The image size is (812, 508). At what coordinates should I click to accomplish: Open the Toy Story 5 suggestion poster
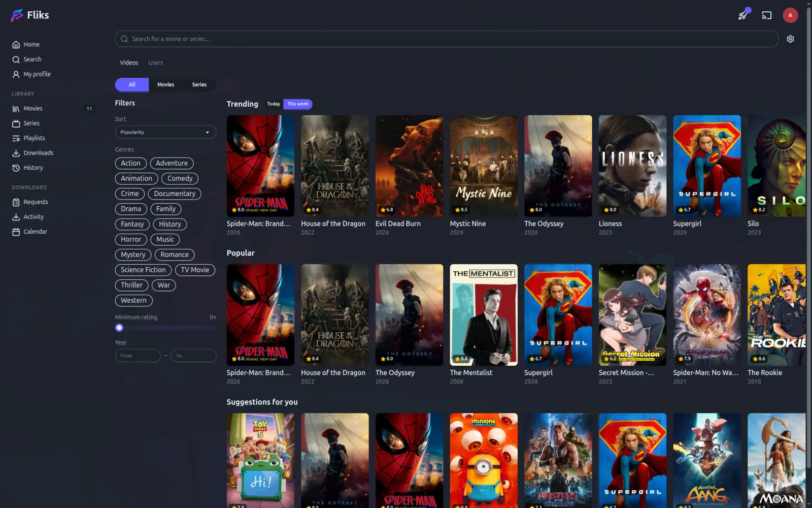[260, 460]
